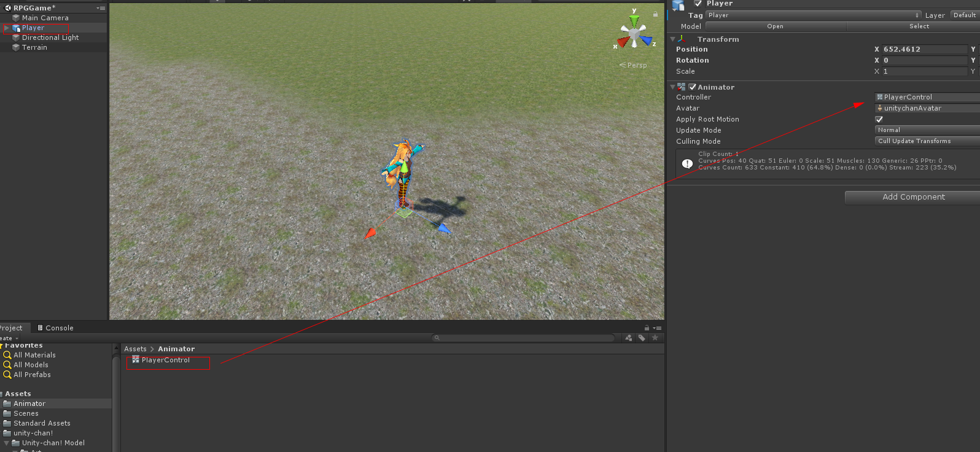Open the Project Create dropdown
This screenshot has width=980, height=452.
[x=9, y=338]
